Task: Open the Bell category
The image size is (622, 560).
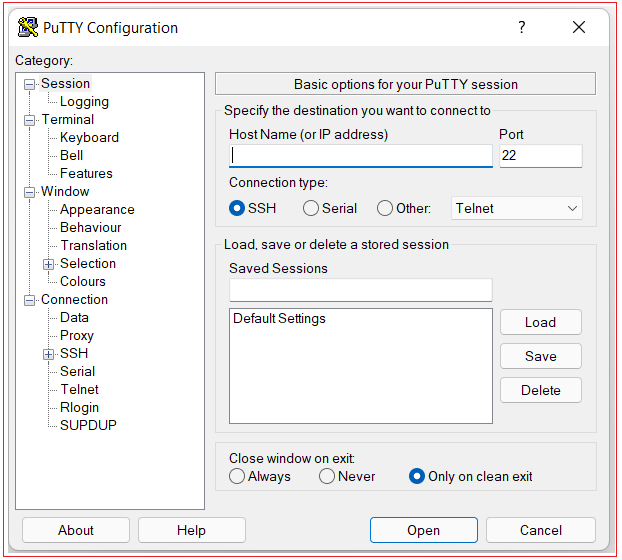Action: point(71,155)
